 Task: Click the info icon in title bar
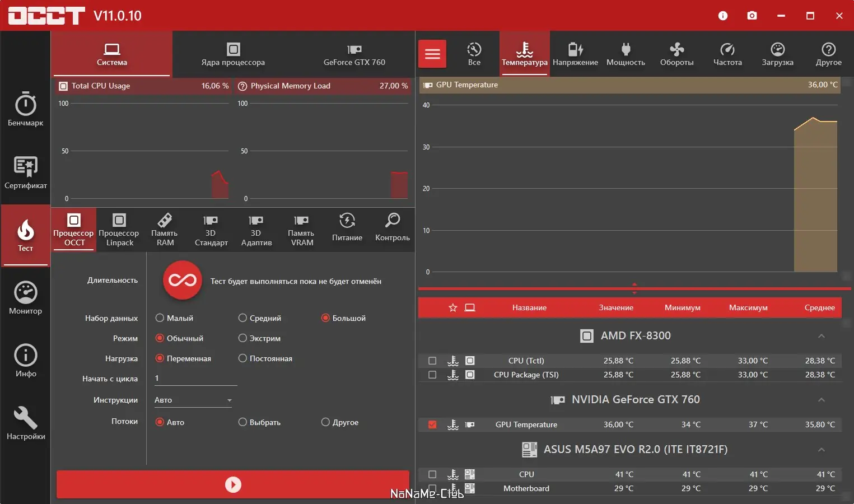[723, 16]
